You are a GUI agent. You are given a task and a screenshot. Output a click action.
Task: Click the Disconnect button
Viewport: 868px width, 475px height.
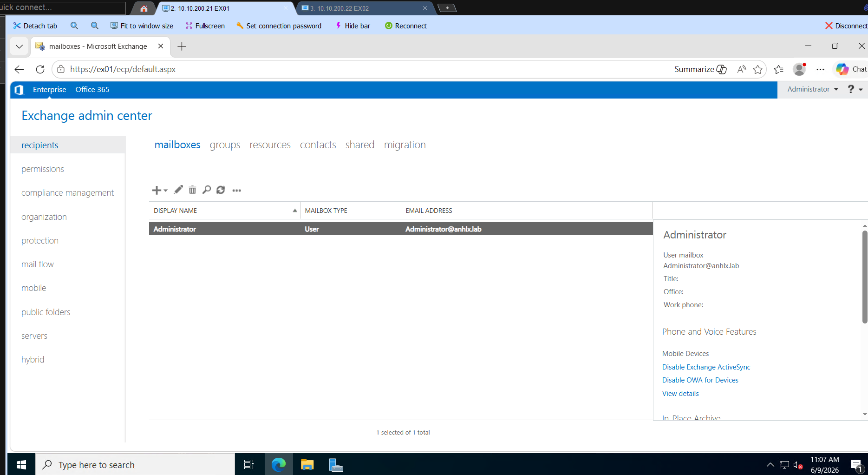[x=846, y=26]
